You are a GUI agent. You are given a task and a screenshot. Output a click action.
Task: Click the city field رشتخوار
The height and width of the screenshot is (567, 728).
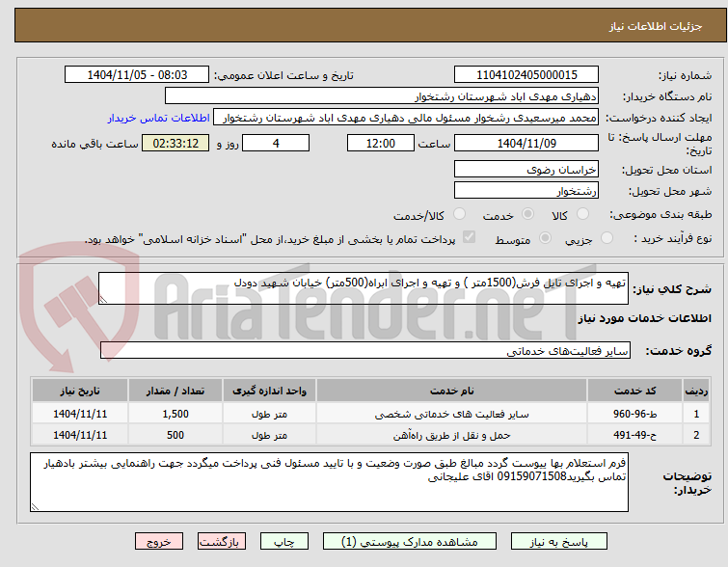(x=526, y=191)
